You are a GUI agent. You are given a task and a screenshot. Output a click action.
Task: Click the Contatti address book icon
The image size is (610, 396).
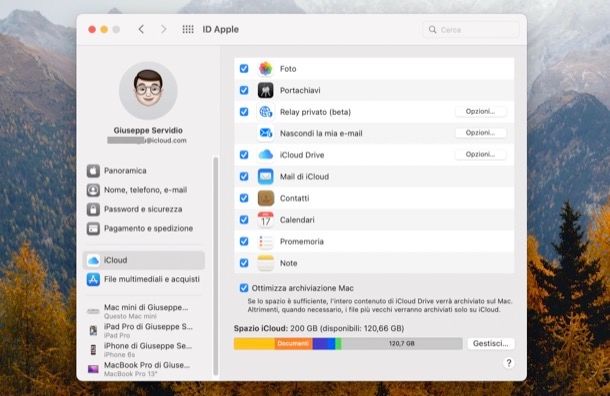(x=266, y=198)
